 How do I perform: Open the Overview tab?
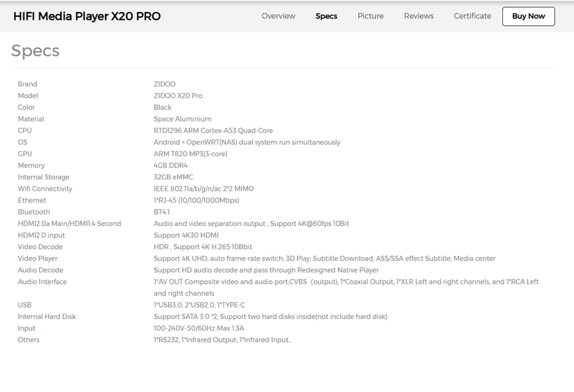click(x=278, y=16)
